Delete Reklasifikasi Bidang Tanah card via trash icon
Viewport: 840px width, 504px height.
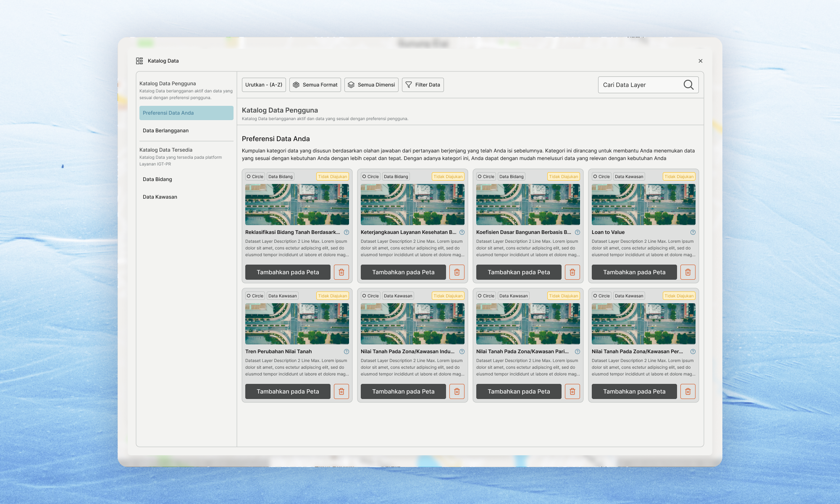341,272
